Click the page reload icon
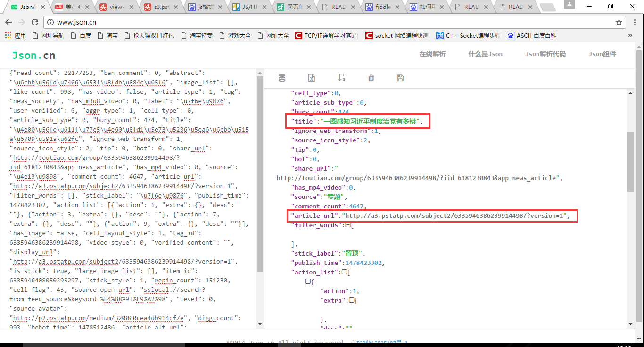 [x=35, y=22]
